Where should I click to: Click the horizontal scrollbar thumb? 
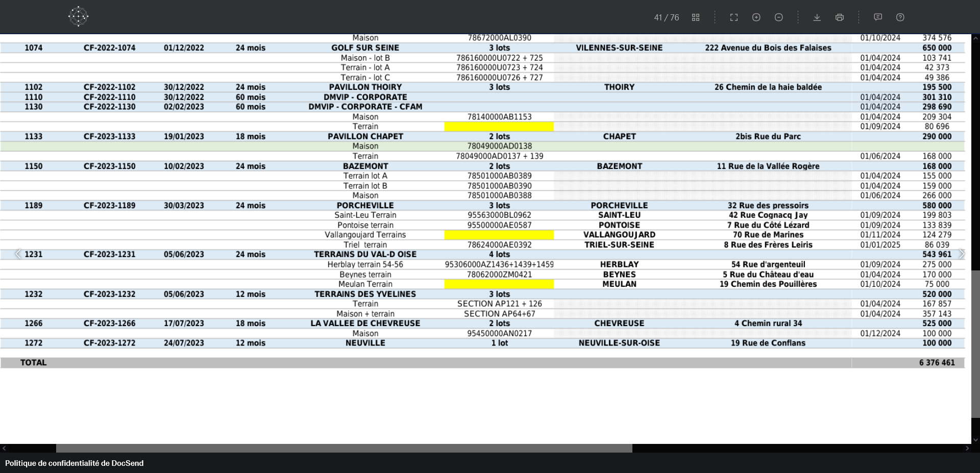tap(344, 449)
